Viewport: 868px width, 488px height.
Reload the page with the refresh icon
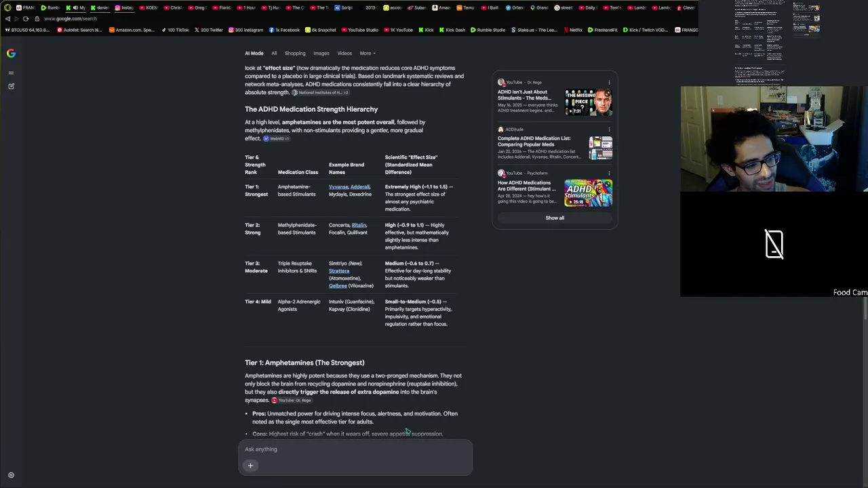[26, 18]
